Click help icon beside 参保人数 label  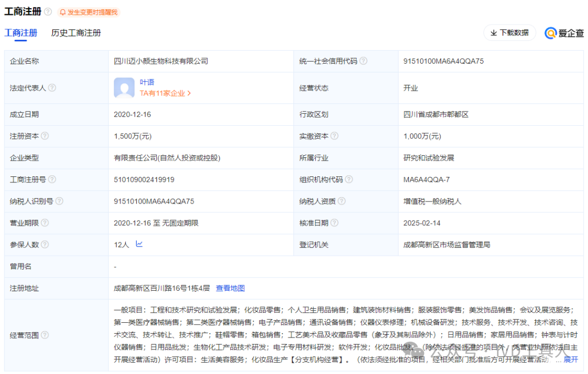pyautogui.click(x=45, y=244)
